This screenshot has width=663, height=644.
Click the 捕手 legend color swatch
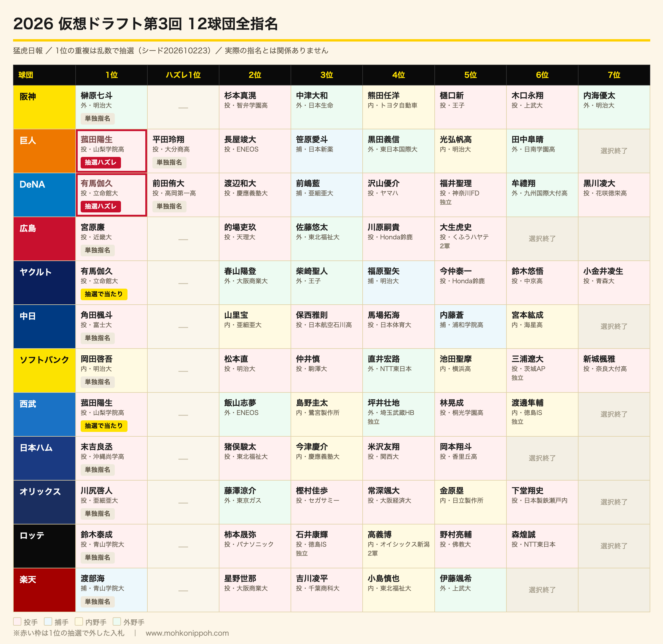point(48,621)
